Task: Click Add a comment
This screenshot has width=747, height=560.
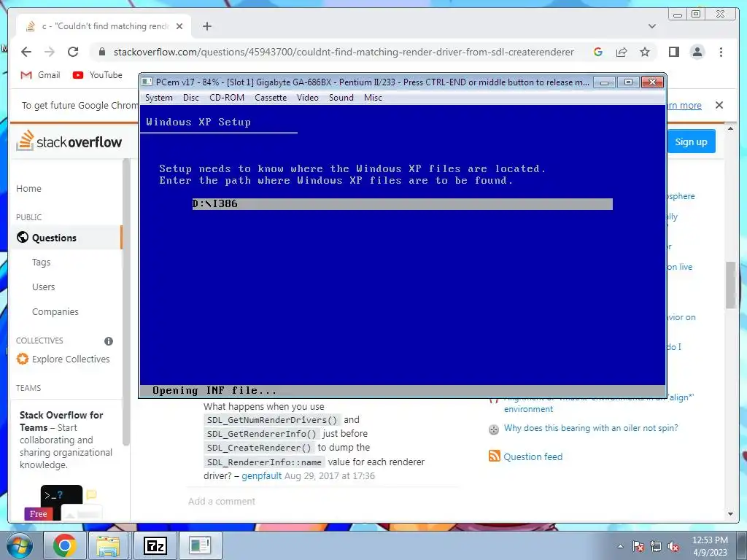Action: point(222,501)
